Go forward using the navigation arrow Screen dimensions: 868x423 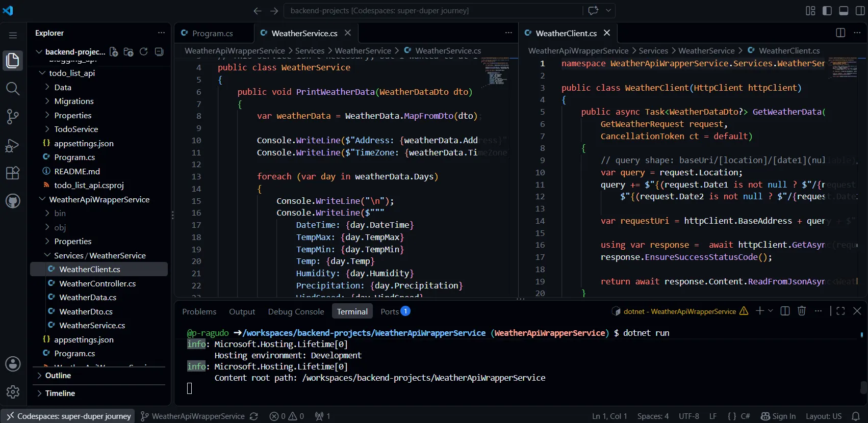tap(274, 11)
